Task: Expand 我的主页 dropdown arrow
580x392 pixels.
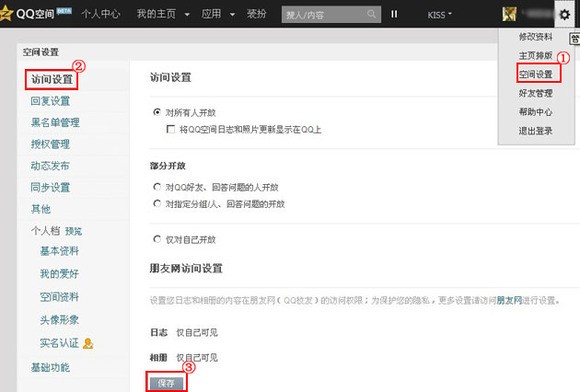Action: click(x=187, y=15)
